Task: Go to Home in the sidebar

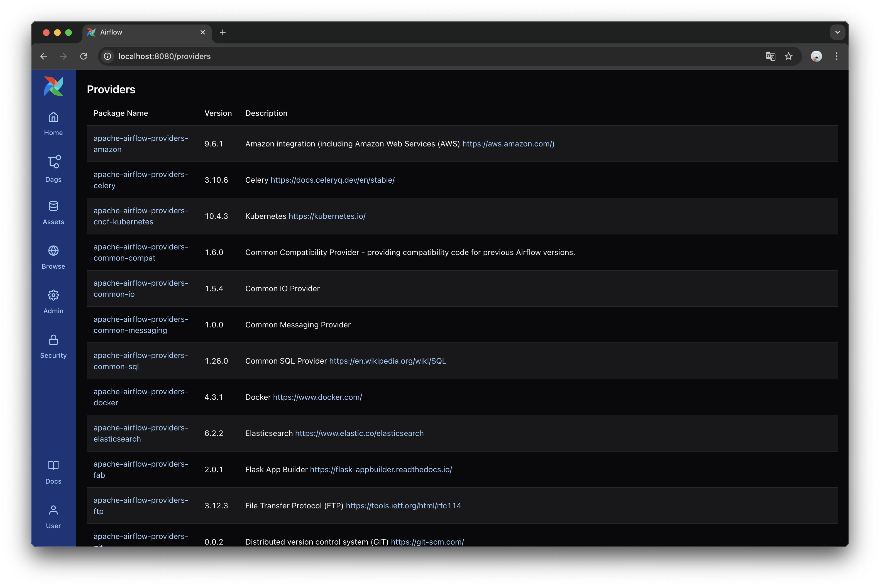Action: (x=53, y=124)
